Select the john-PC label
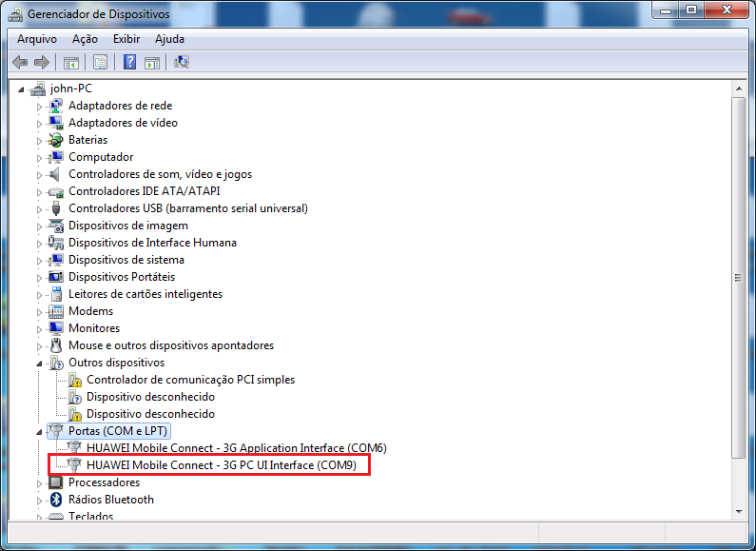Screen dimensions: 756x551 [x=71, y=89]
